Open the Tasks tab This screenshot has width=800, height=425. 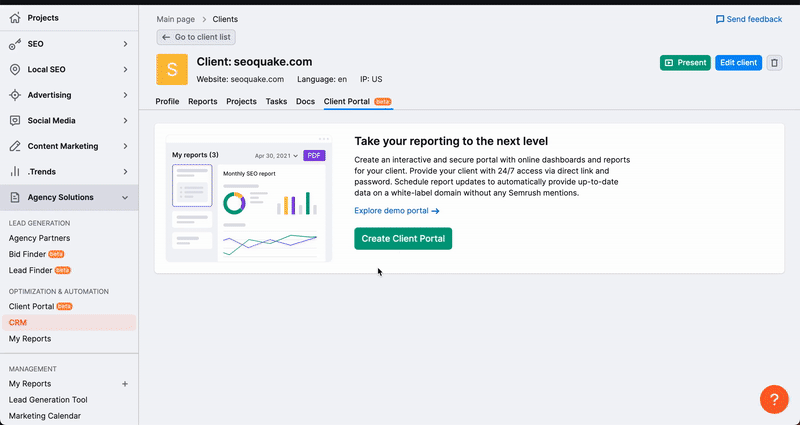[x=276, y=102]
